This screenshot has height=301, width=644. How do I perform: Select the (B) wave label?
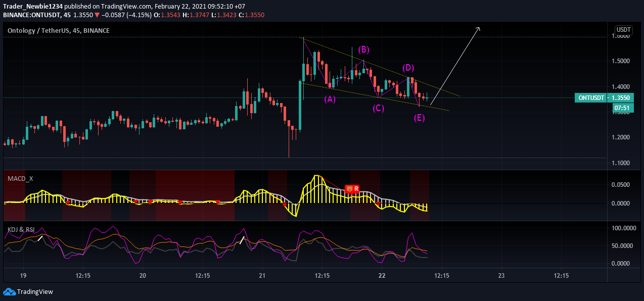pos(364,49)
